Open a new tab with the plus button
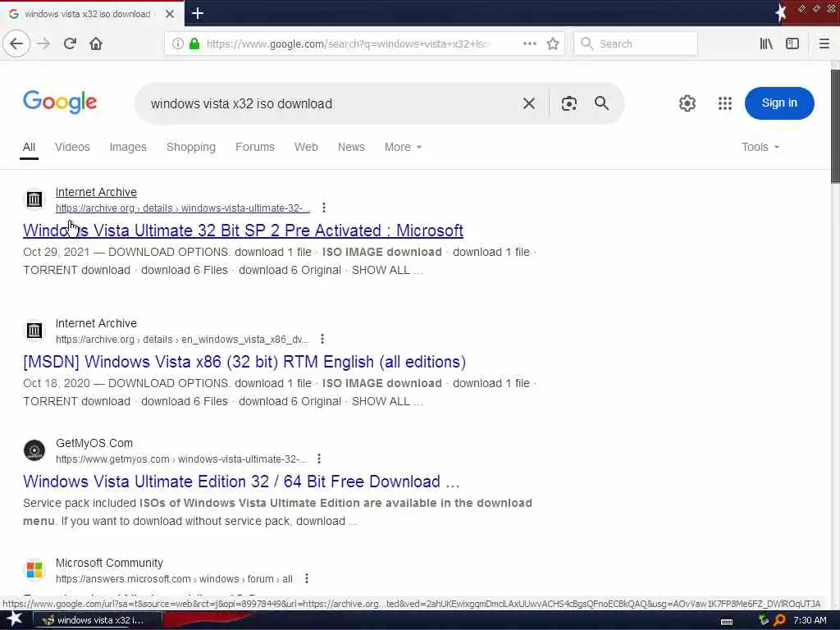The image size is (840, 630). point(197,13)
